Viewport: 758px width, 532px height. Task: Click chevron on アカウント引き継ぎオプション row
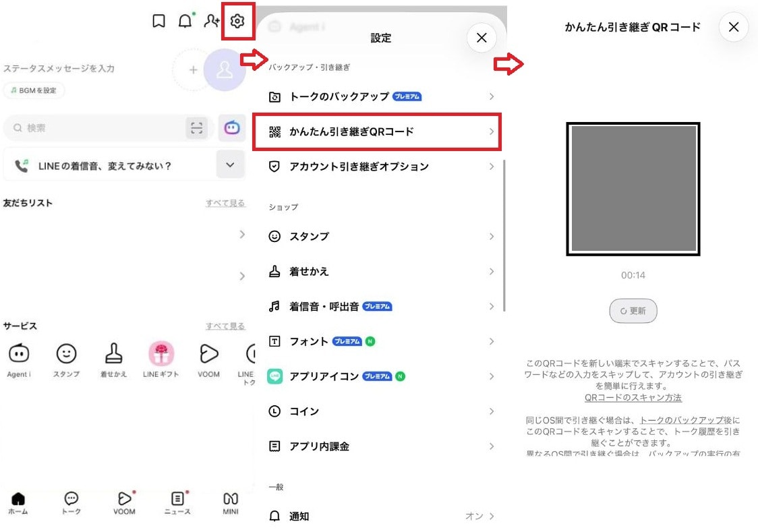tap(491, 167)
